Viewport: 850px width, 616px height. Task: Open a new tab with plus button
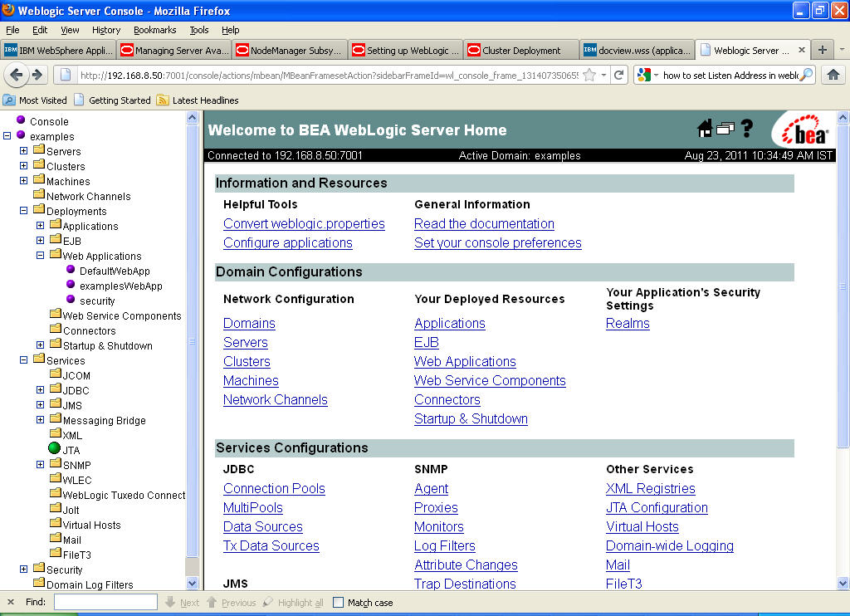[823, 50]
